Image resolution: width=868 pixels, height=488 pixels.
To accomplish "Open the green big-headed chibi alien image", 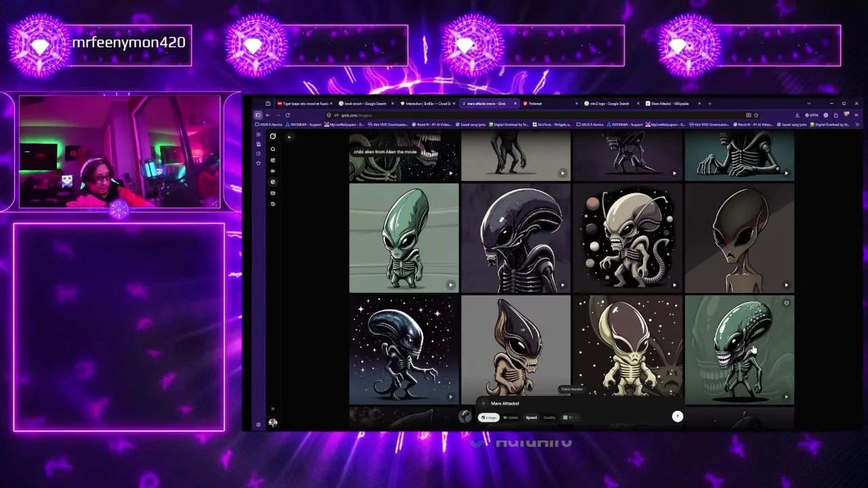I will pos(404,238).
